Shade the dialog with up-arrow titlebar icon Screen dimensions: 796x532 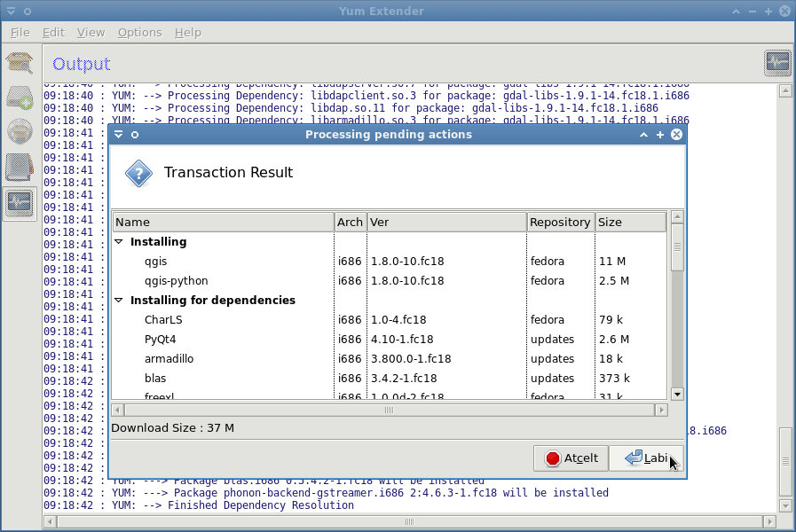point(643,135)
